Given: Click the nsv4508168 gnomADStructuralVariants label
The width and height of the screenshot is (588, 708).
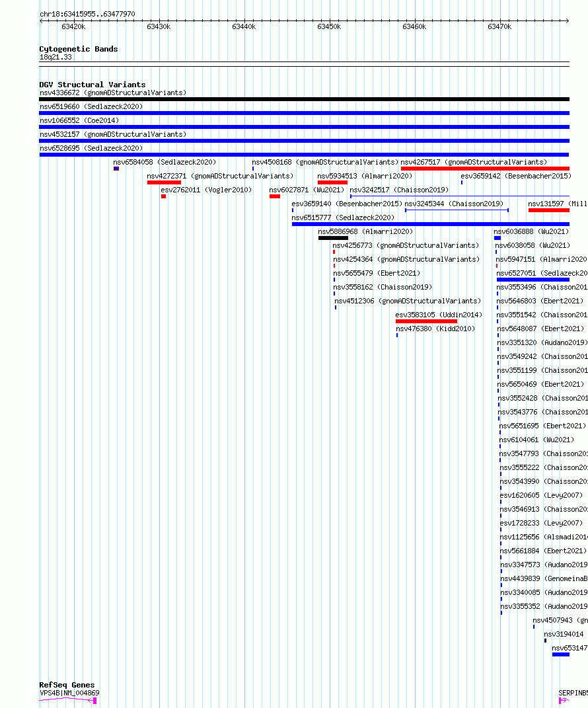Looking at the screenshot, I should click(325, 162).
